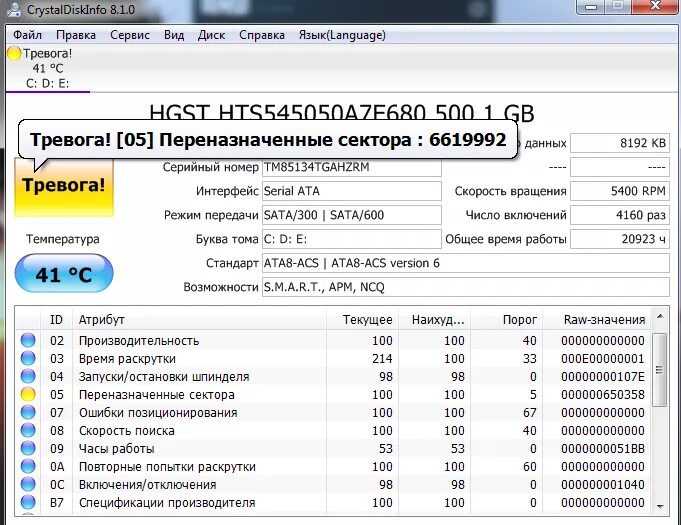
Task: Click the Режим передачи field SATA/300 | SATA/600
Action: click(x=352, y=215)
